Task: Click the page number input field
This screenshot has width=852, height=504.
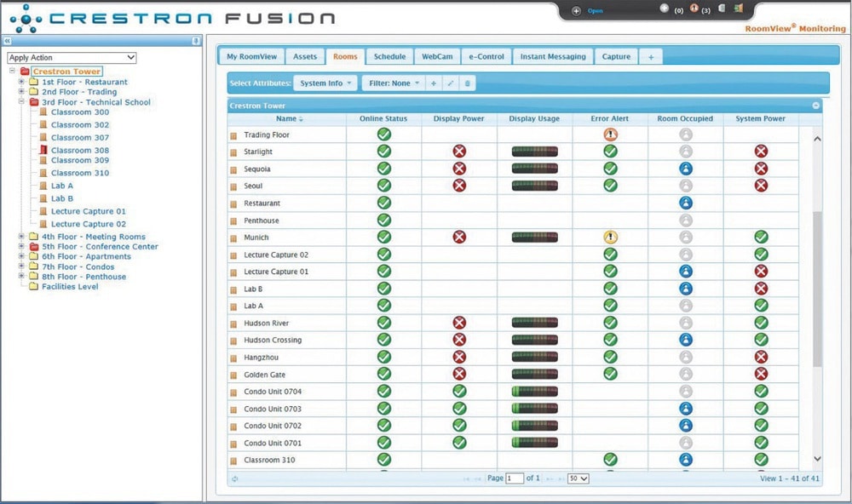Action: coord(515,478)
